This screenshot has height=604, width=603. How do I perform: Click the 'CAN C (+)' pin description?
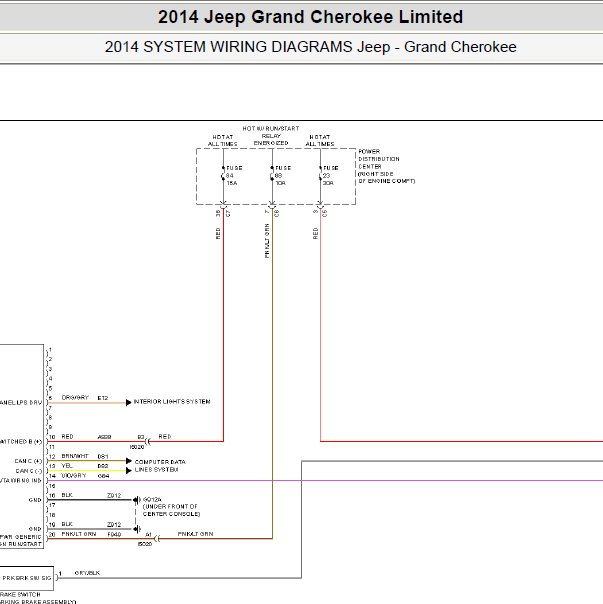28,461
